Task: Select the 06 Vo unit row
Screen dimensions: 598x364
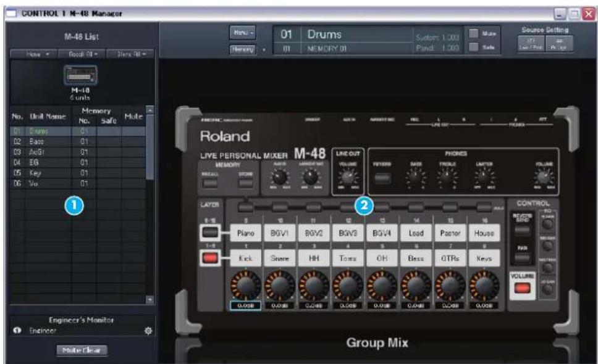Action: coord(78,183)
